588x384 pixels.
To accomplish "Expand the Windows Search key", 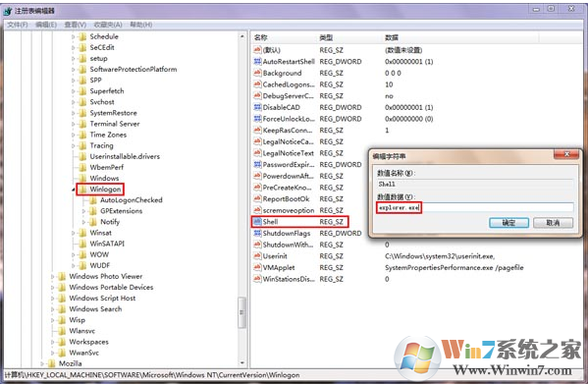I will [x=53, y=309].
